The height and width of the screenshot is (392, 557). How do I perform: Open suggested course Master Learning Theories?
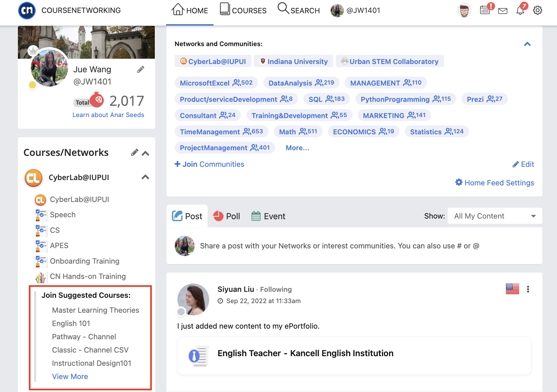pyautogui.click(x=95, y=310)
